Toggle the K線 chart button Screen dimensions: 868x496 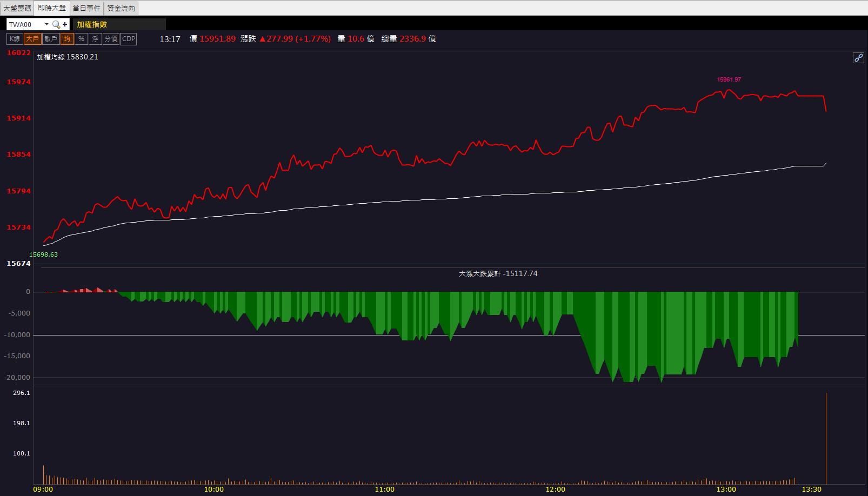[15, 39]
